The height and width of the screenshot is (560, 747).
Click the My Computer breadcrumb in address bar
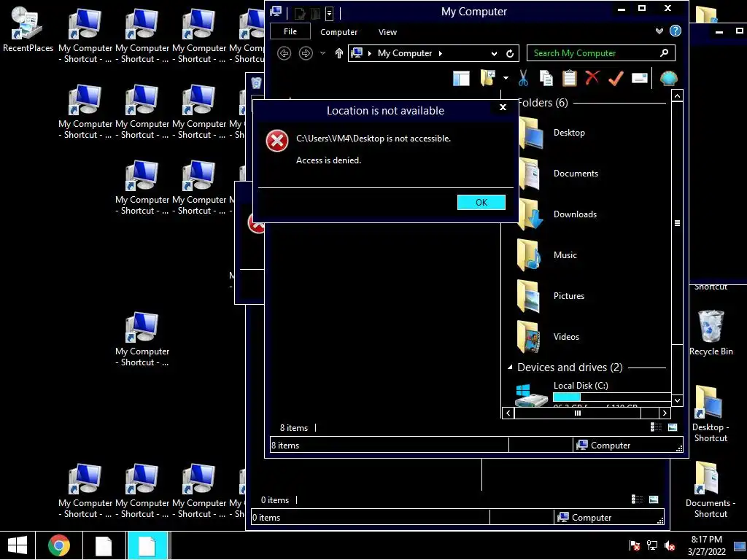coord(404,53)
